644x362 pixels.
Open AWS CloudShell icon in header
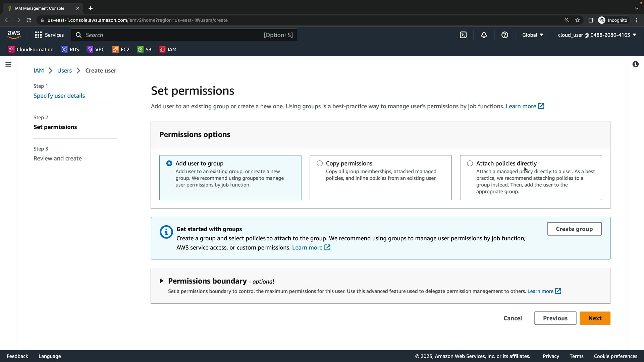point(463,35)
